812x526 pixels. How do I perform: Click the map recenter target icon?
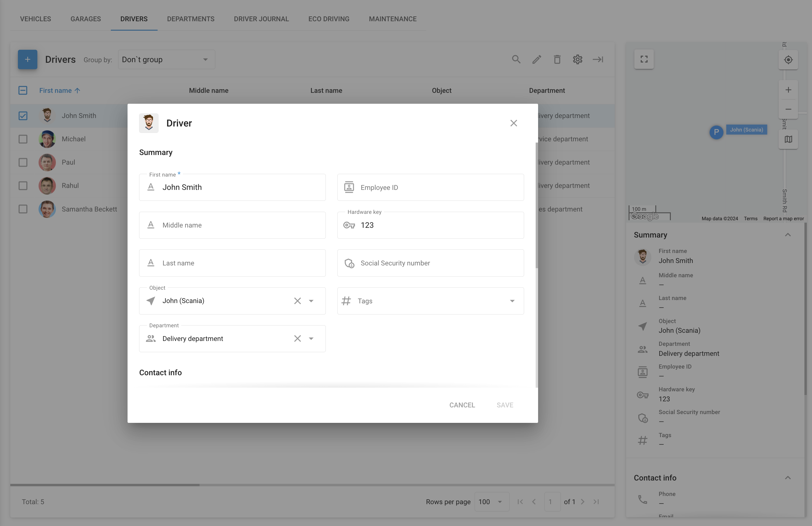pos(788,60)
